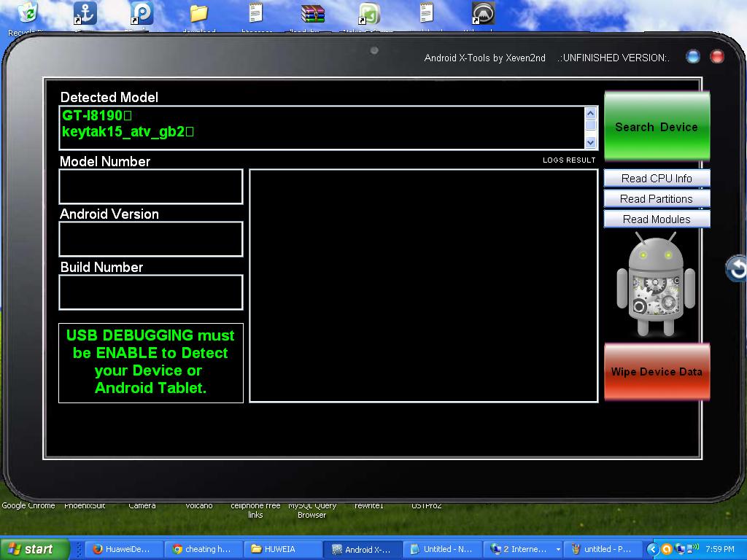Click inside the Logs Result output area
747x560 pixels.
424,286
